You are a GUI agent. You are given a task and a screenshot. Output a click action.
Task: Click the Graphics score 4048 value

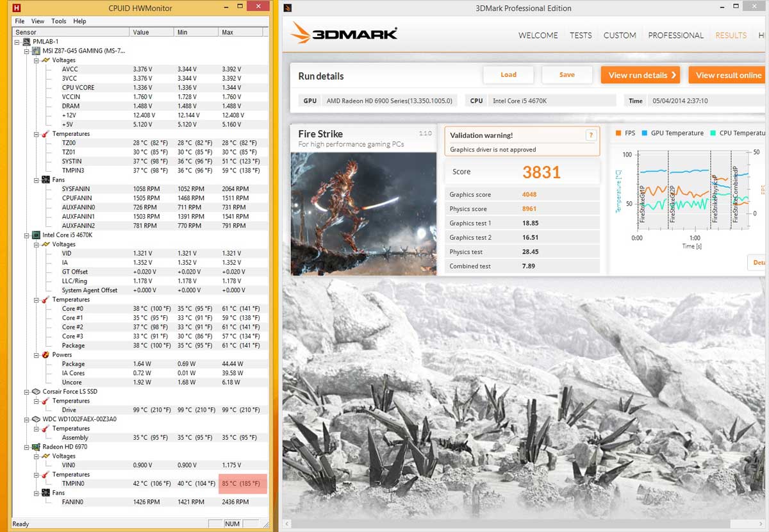point(529,195)
